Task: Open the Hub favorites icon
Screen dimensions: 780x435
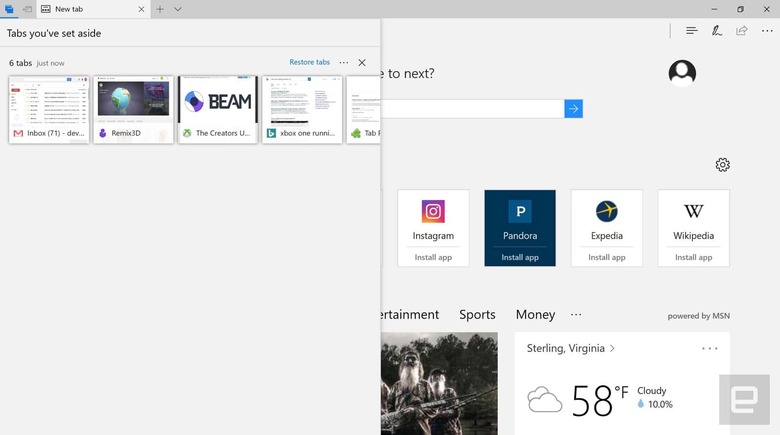Action: pos(691,31)
